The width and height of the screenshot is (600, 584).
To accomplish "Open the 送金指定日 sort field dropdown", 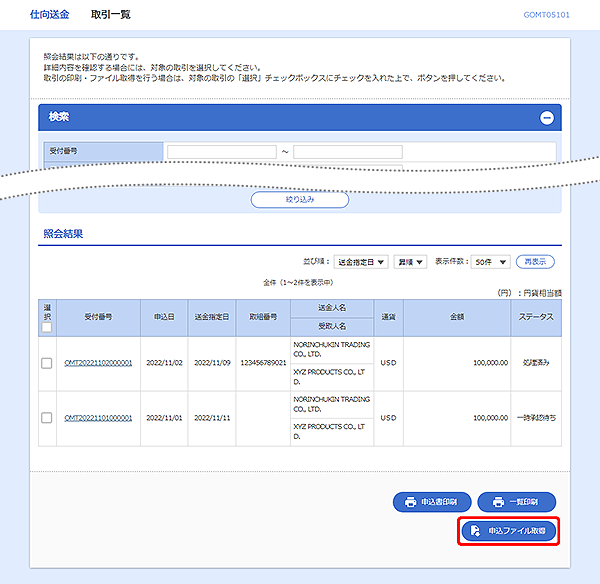I will point(361,262).
